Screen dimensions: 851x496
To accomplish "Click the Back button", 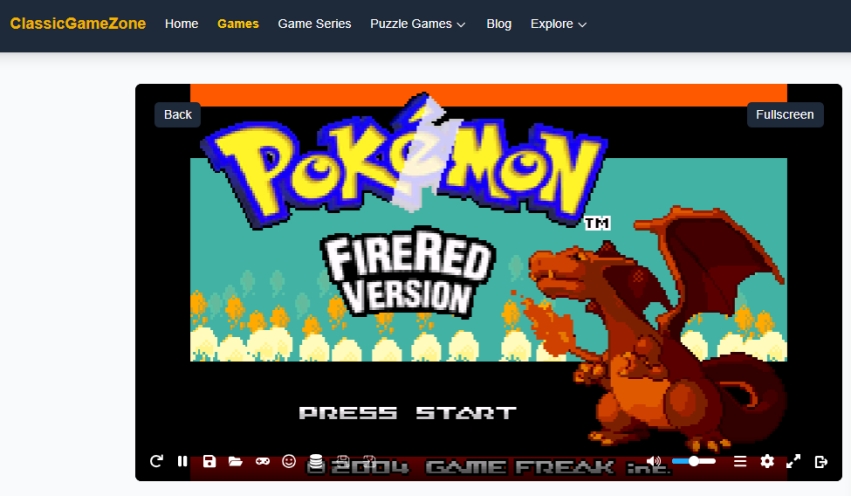I will click(x=177, y=115).
